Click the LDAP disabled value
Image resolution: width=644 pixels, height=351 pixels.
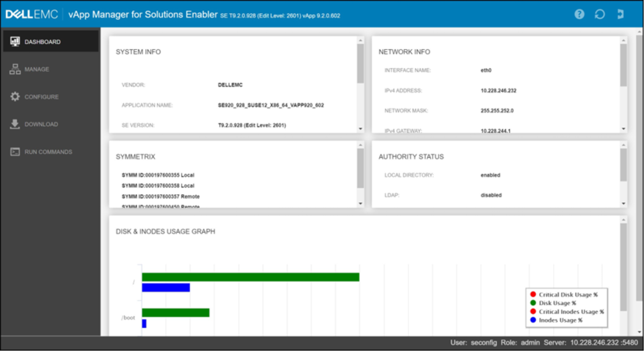click(491, 195)
